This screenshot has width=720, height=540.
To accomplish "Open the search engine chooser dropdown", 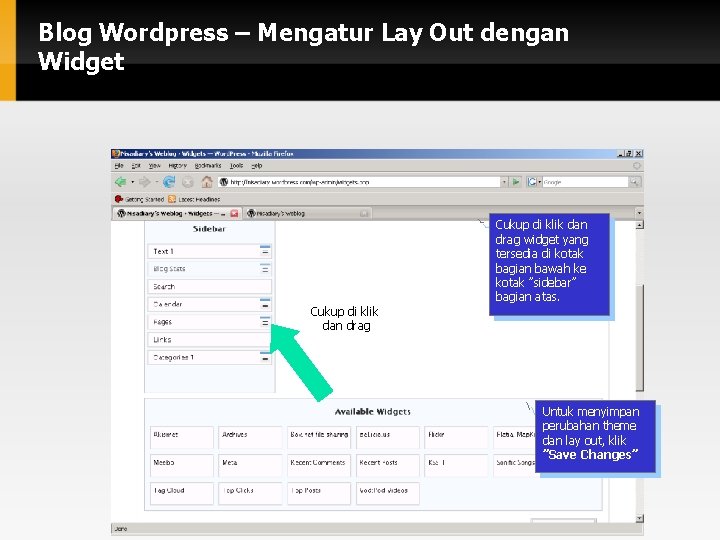I will pos(539,182).
